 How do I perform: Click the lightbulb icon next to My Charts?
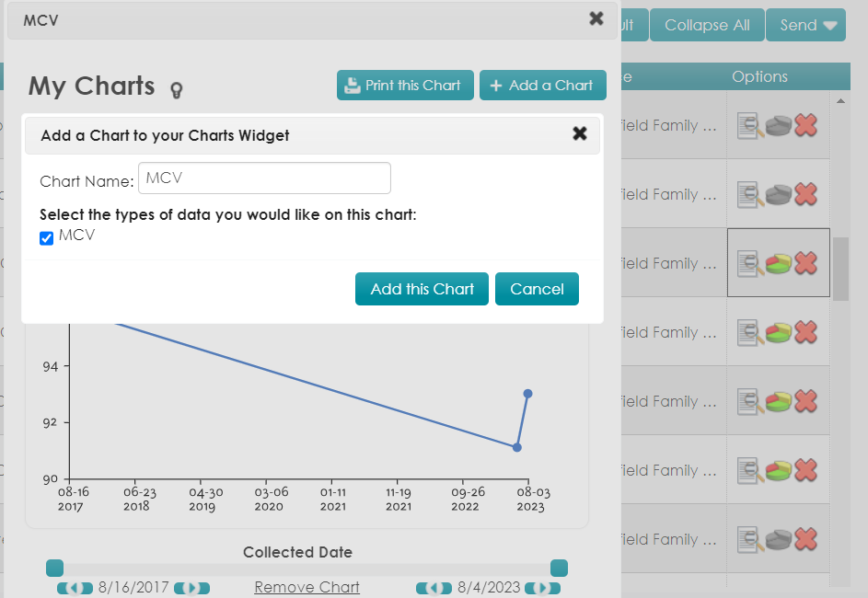point(175,89)
